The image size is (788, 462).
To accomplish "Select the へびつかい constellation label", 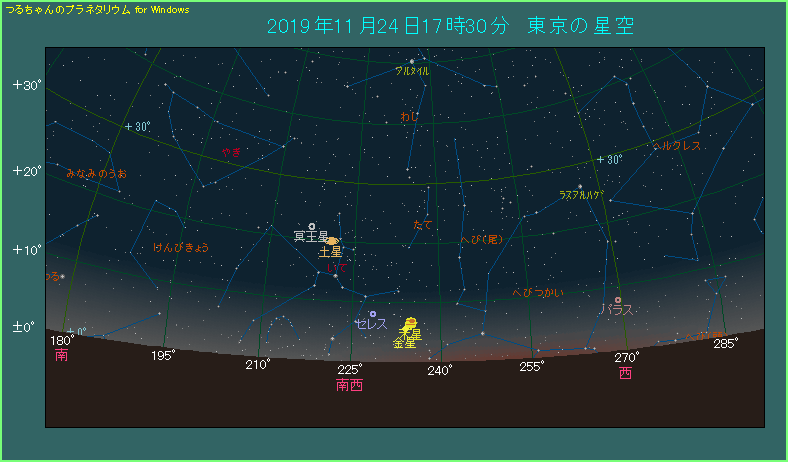I will tap(538, 293).
